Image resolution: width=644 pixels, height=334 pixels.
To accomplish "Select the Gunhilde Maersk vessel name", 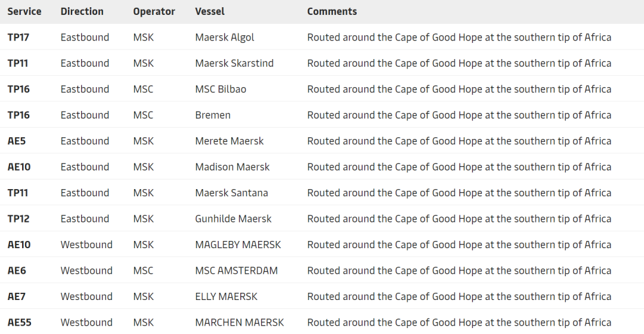I will tap(233, 219).
